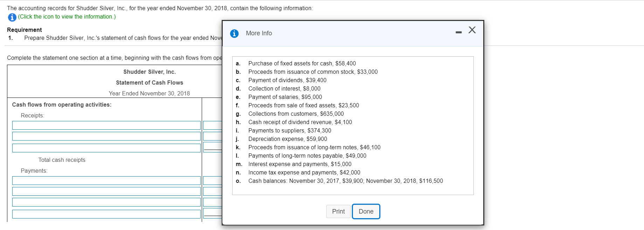
Task: Click second Receipts description input field
Action: [x=106, y=136]
